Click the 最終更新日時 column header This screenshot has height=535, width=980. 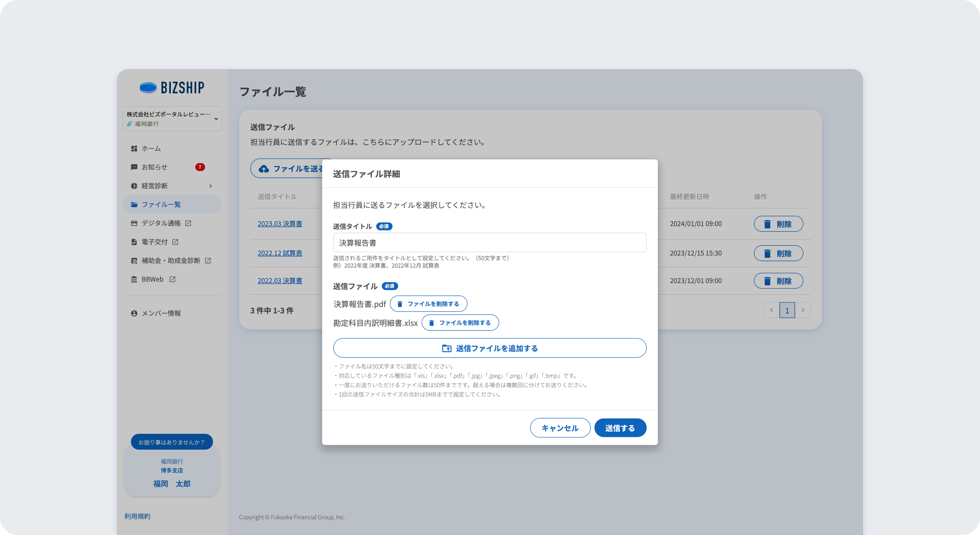689,196
